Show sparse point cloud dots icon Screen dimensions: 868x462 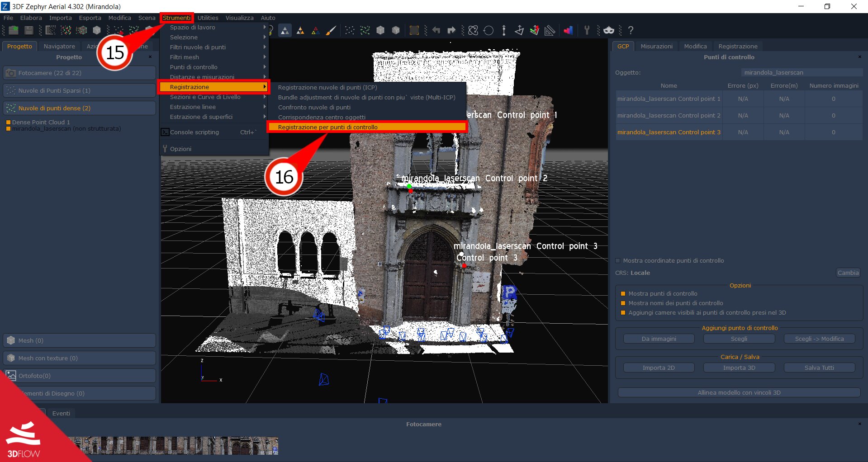[350, 30]
